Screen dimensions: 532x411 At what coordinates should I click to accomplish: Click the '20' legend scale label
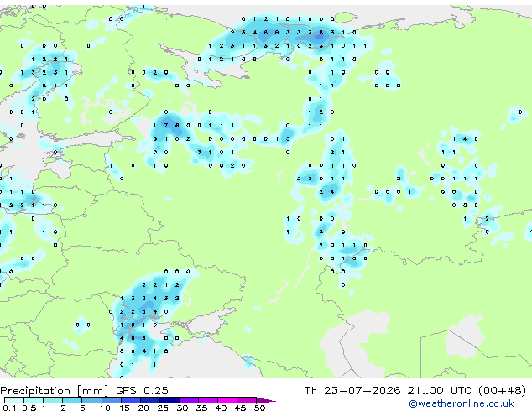click(x=143, y=408)
